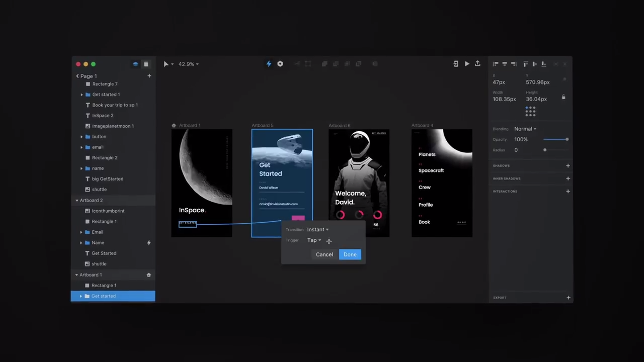Image resolution: width=644 pixels, height=362 pixels.
Task: Select the align-left icon in the inspector
Action: click(495, 64)
